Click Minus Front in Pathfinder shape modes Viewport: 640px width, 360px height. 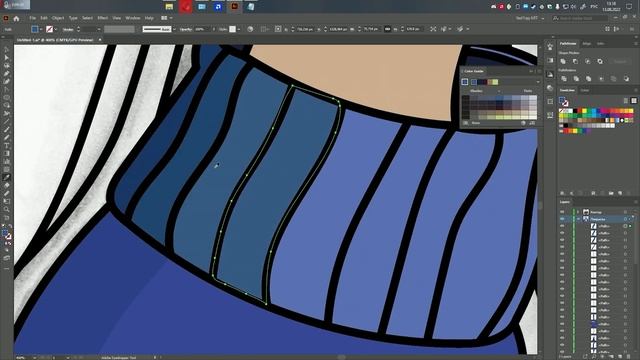576,61
